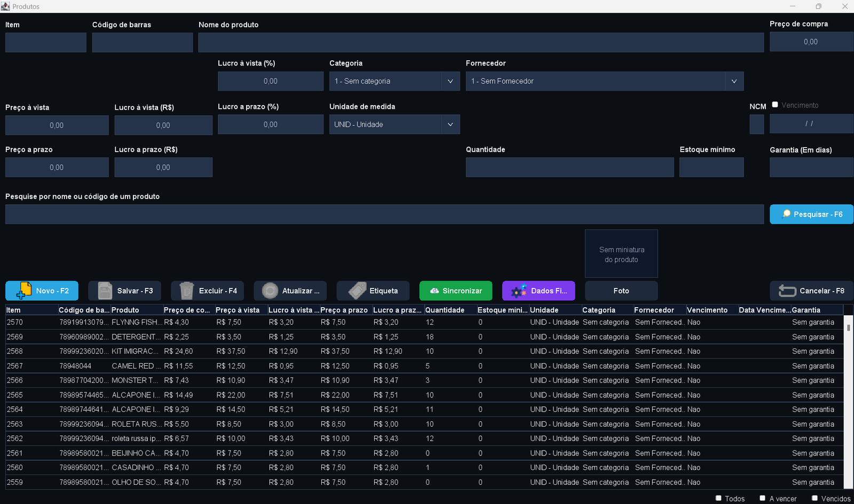
Task: Focus the Nome do produto input field
Action: tap(481, 42)
